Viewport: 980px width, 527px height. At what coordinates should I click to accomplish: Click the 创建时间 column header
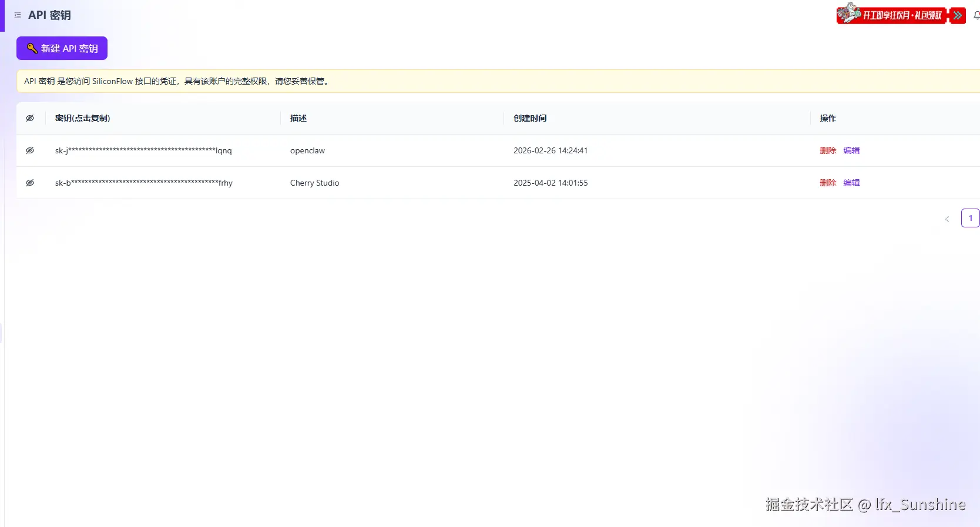coord(530,118)
